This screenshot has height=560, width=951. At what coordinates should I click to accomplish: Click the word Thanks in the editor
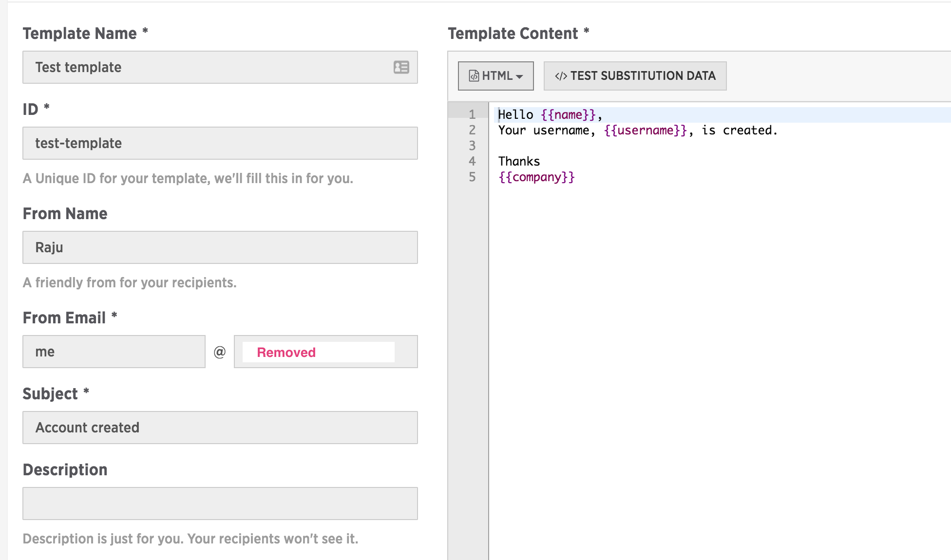point(519,162)
